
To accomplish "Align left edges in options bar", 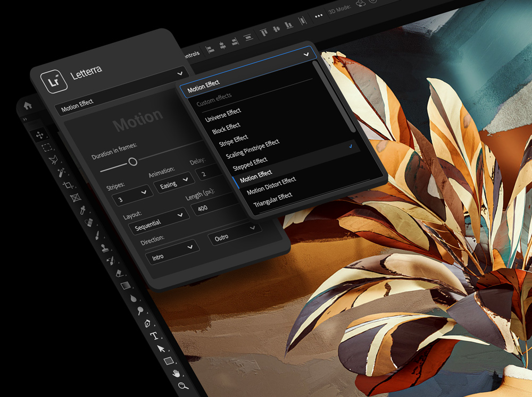I will 210,49.
